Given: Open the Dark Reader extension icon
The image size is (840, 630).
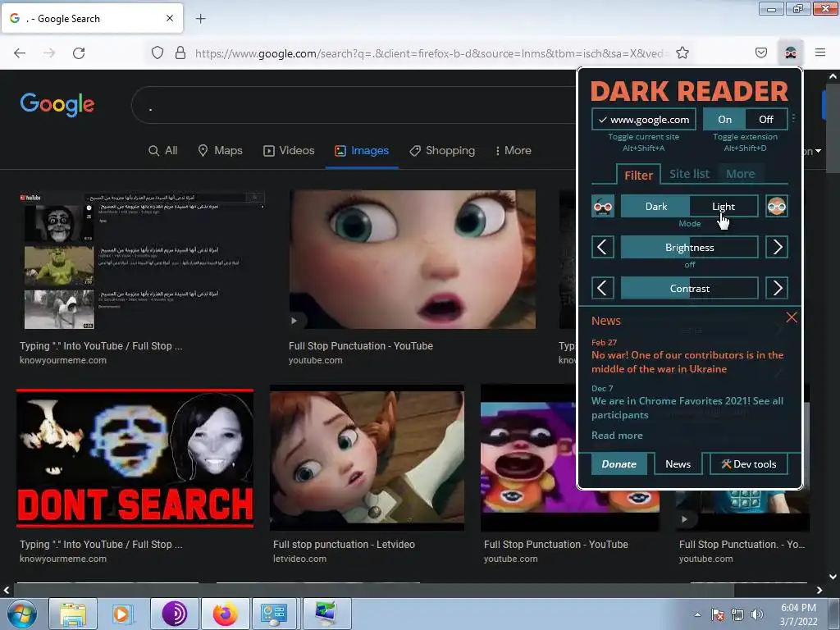Looking at the screenshot, I should point(790,52).
